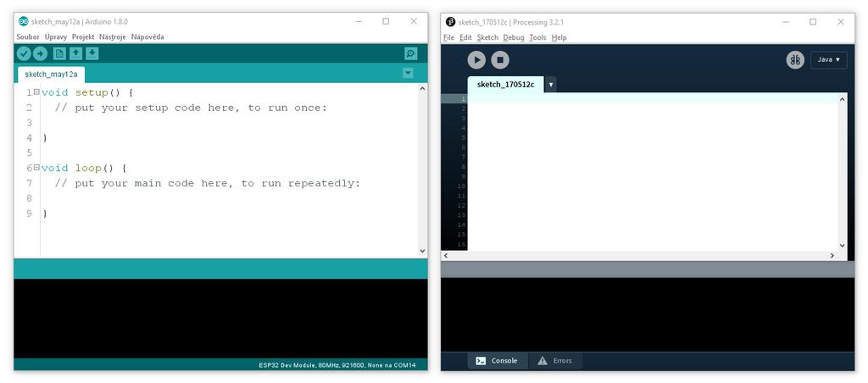This screenshot has width=868, height=383.
Task: Collapse setup() function fold marker
Action: point(36,92)
